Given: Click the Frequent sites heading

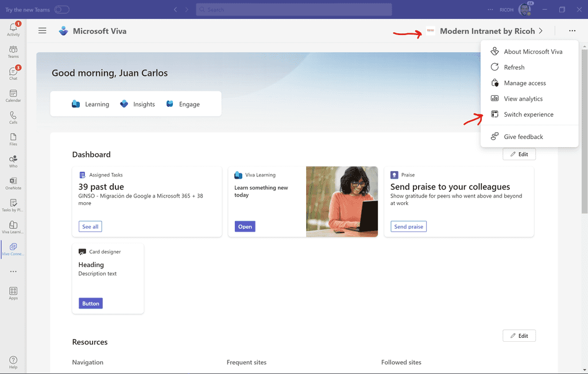Looking at the screenshot, I should 246,362.
